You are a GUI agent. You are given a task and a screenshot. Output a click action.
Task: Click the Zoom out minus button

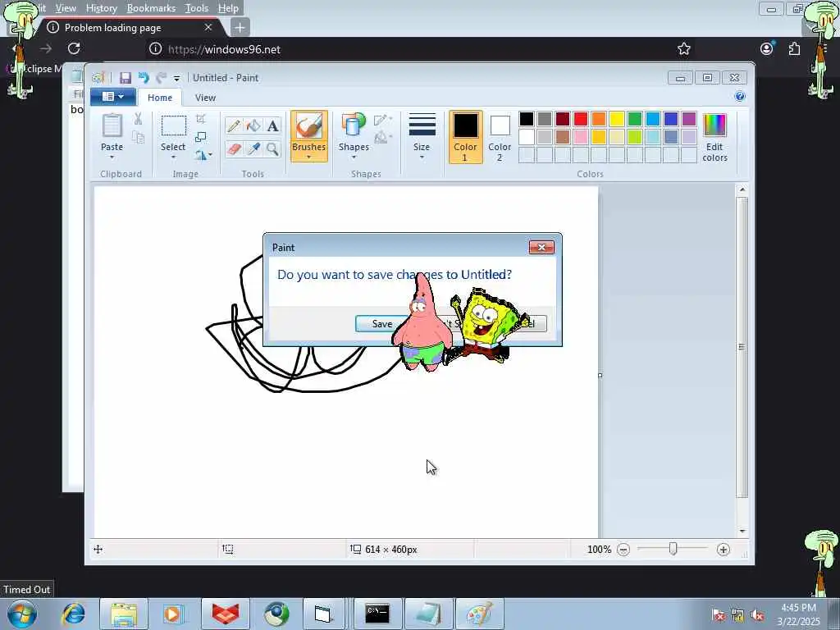[x=623, y=550]
